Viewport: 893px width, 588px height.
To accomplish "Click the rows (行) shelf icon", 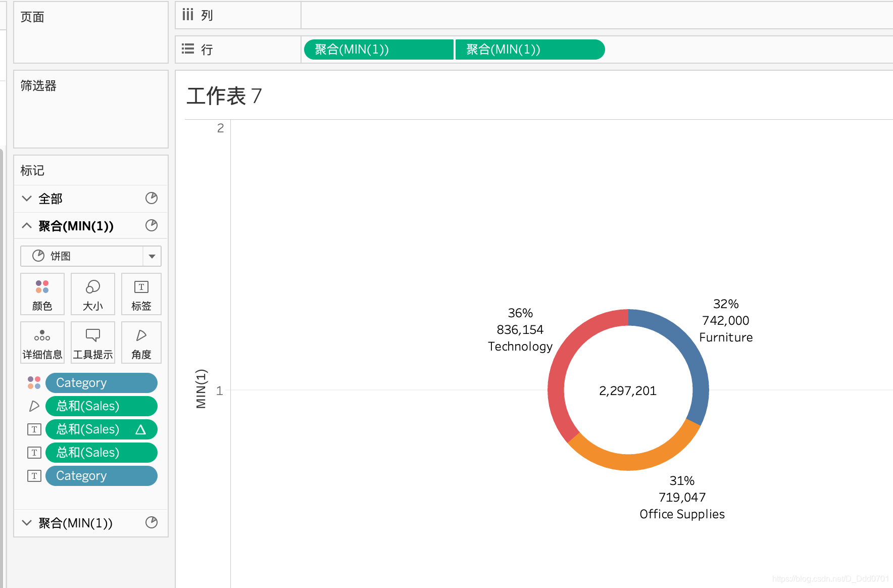I will (x=188, y=49).
